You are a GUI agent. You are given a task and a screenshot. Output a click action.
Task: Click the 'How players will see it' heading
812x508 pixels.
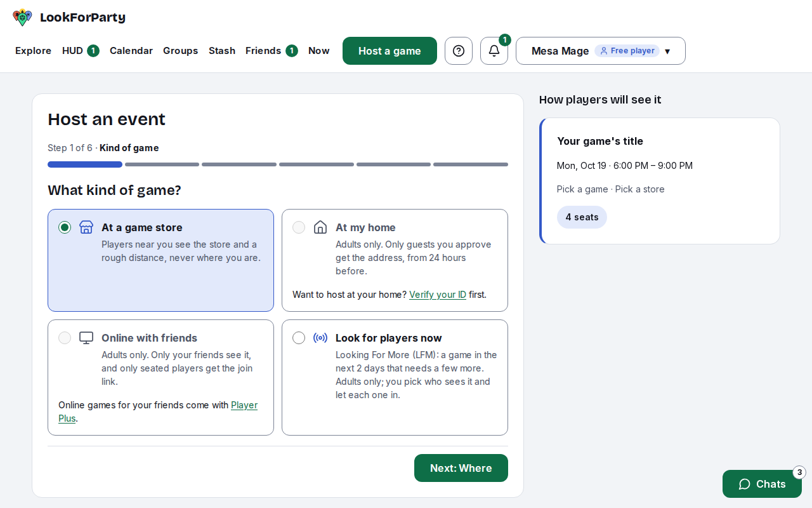click(600, 100)
